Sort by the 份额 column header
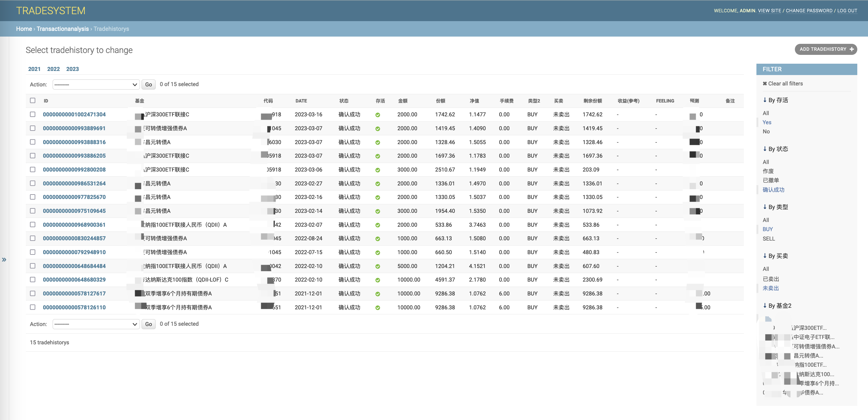This screenshot has width=868, height=420. click(x=440, y=101)
